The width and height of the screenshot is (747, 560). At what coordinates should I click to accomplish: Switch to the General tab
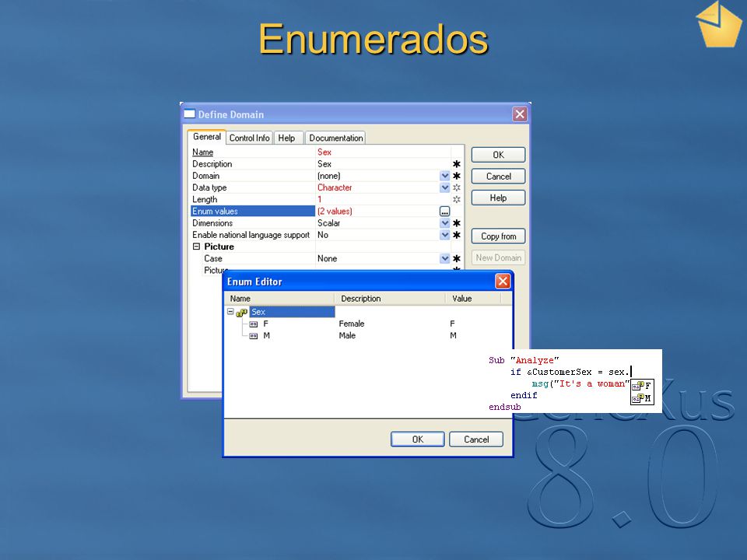(x=207, y=137)
